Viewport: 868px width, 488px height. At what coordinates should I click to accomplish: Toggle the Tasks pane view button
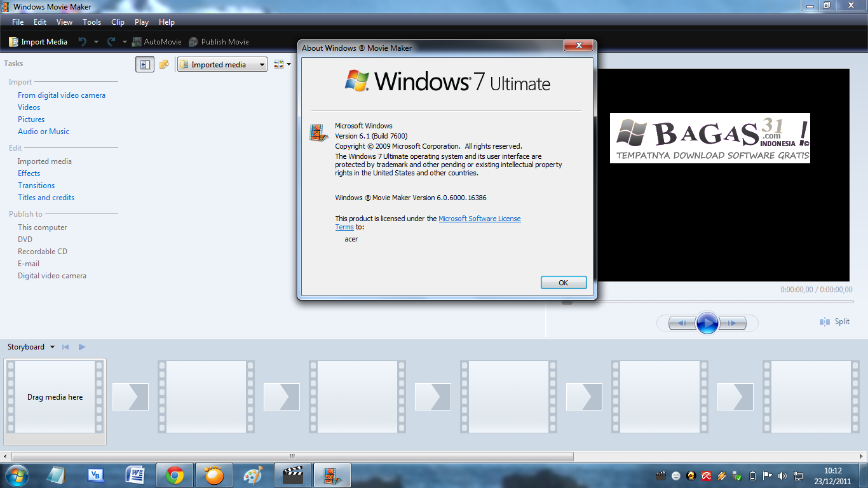145,64
